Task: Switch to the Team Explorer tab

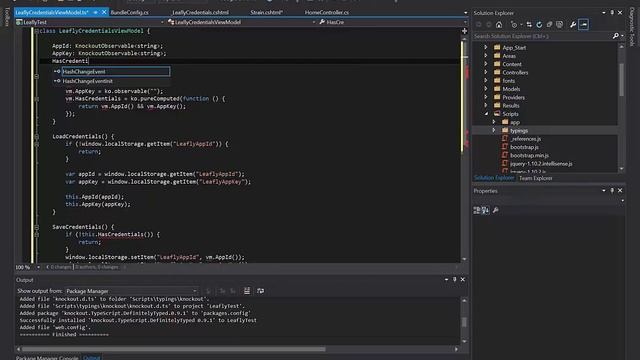Action: [x=536, y=178]
